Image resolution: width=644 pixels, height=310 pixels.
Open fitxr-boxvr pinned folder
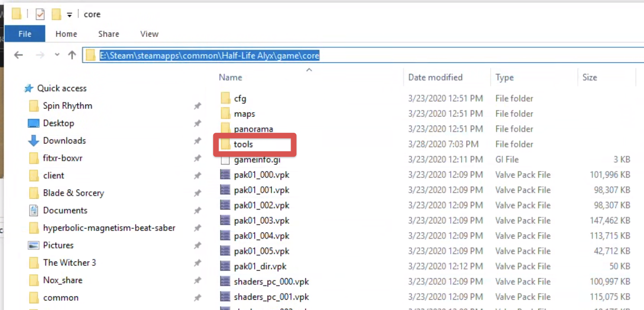[x=62, y=158]
